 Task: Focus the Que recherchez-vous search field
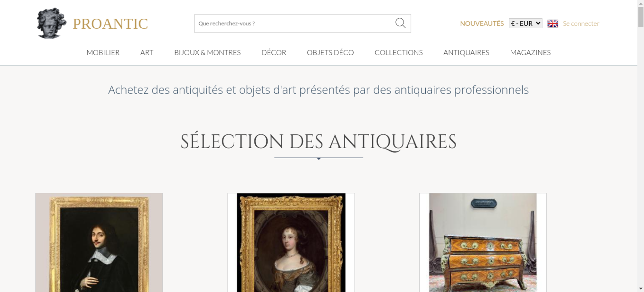tap(295, 23)
